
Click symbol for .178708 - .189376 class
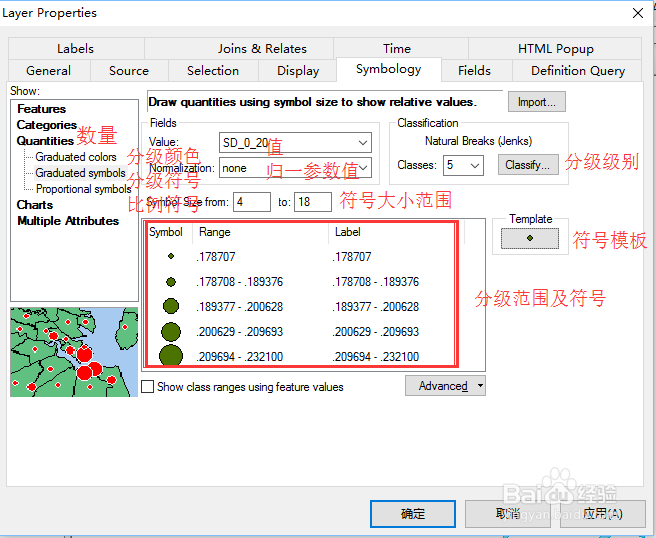pyautogui.click(x=171, y=282)
